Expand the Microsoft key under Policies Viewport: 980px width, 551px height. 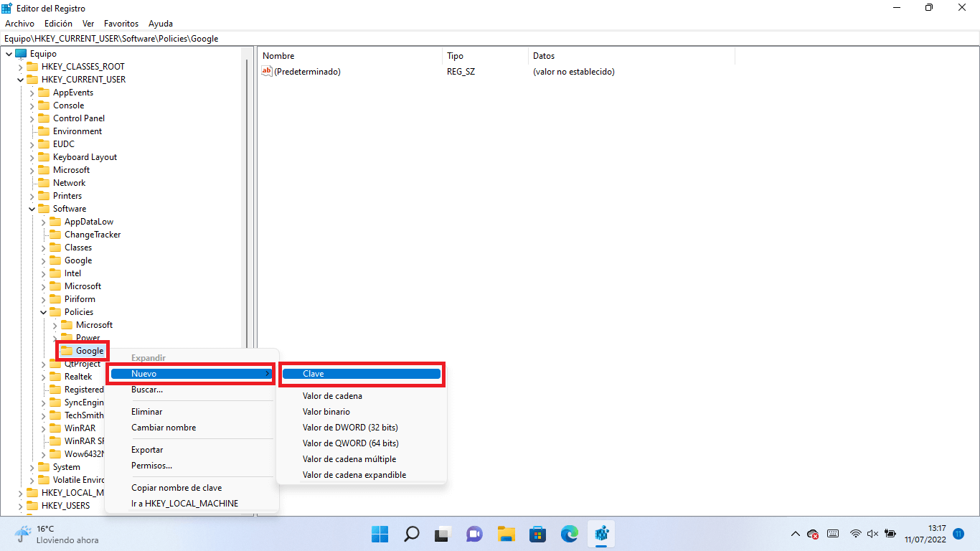[55, 325]
